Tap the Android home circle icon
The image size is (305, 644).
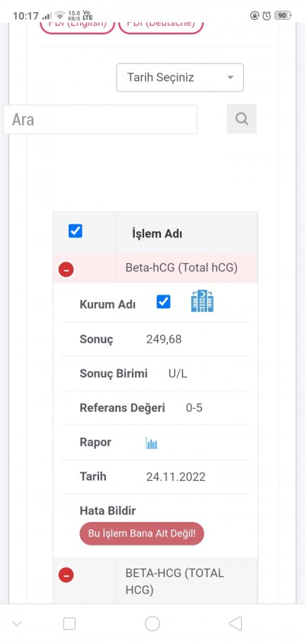(x=152, y=623)
